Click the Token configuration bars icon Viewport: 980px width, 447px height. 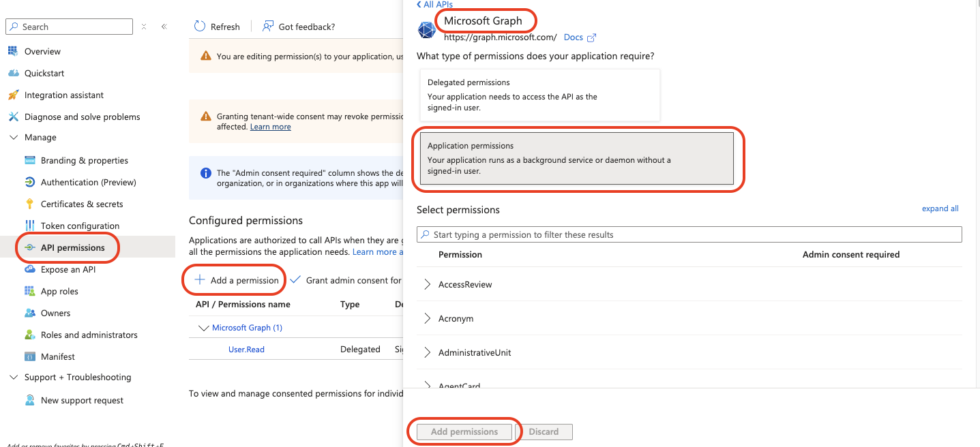click(29, 226)
